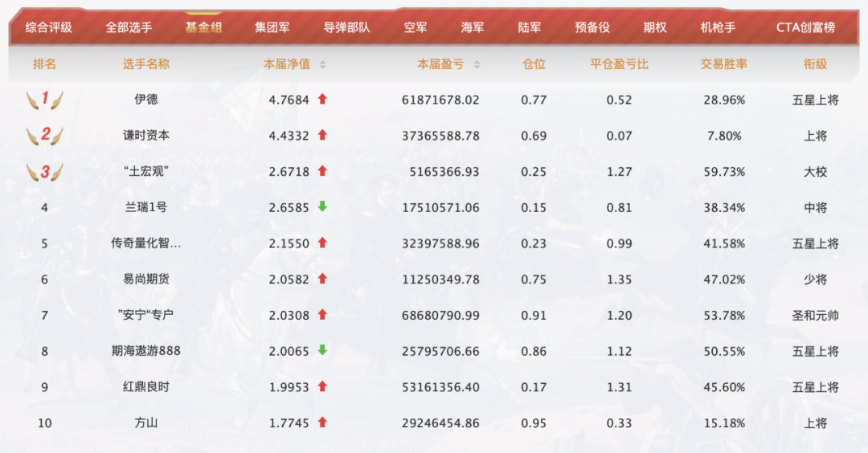Select the 空军 tab
Screen dimensions: 868x453
coord(416,27)
